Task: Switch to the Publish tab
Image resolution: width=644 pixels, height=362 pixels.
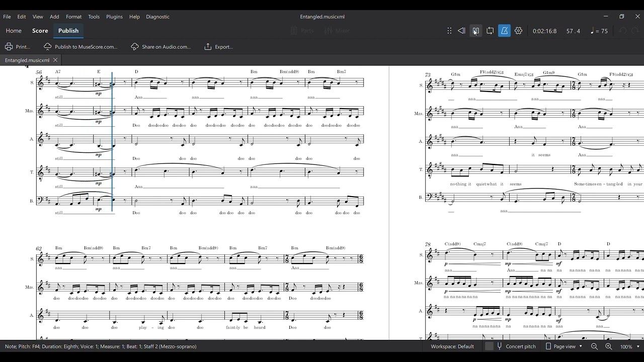Action: [68, 31]
